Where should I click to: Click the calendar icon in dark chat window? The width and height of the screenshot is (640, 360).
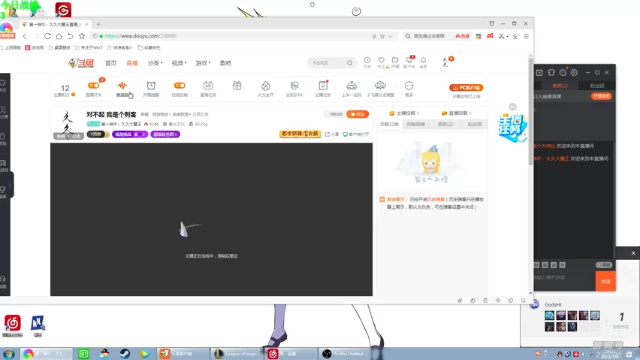(x=539, y=73)
